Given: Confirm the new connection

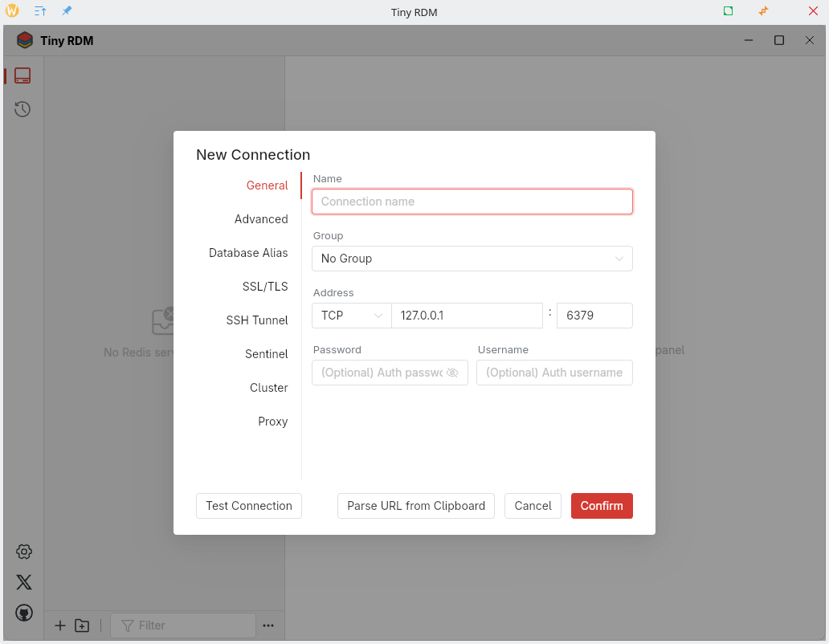Looking at the screenshot, I should [x=602, y=506].
